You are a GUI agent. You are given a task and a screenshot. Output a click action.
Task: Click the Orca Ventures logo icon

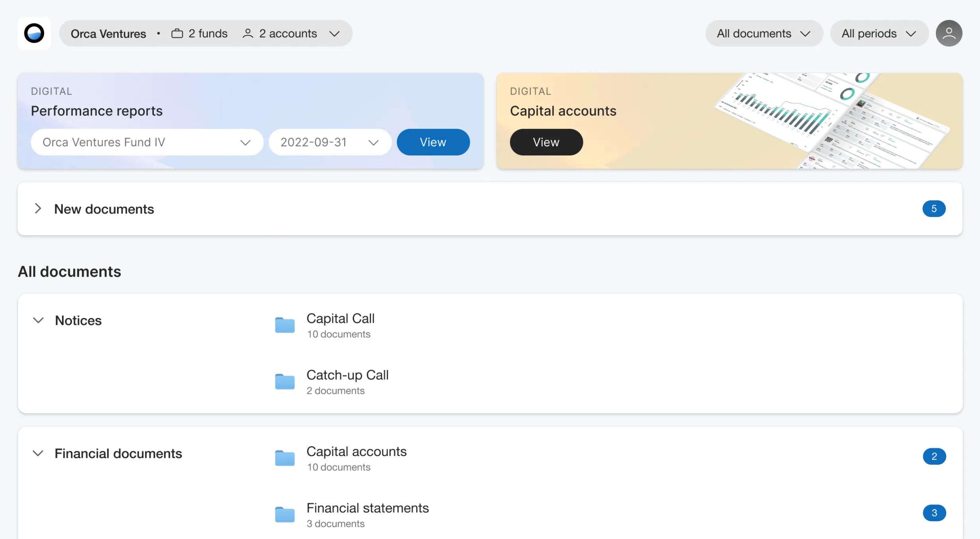[x=34, y=33]
